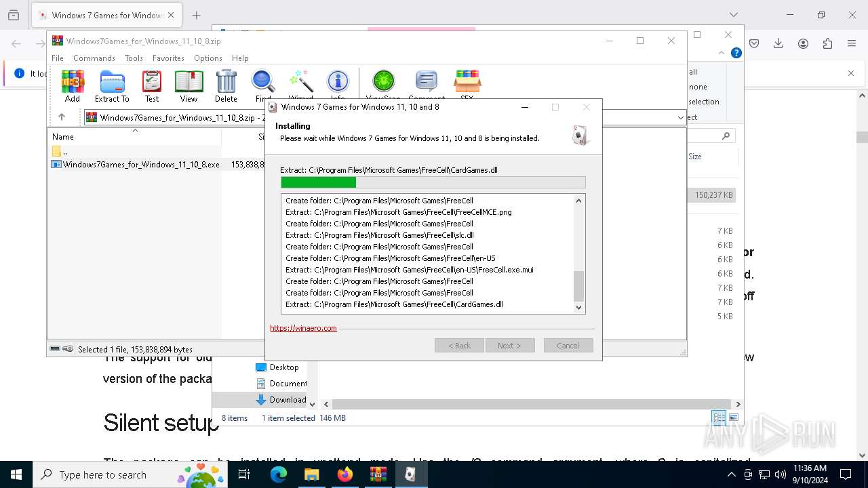The width and height of the screenshot is (868, 488).
Task: Click Firefox extensions puzzle icon
Action: [827, 43]
